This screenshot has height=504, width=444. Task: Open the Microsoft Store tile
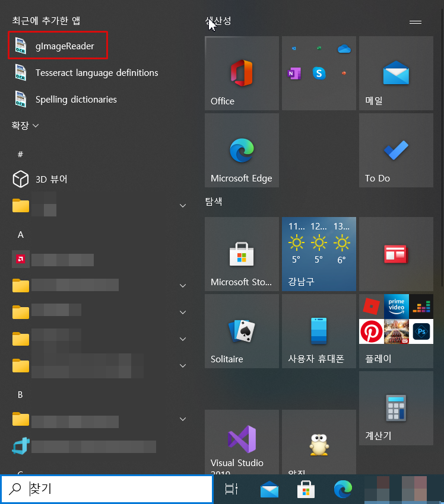pyautogui.click(x=242, y=254)
